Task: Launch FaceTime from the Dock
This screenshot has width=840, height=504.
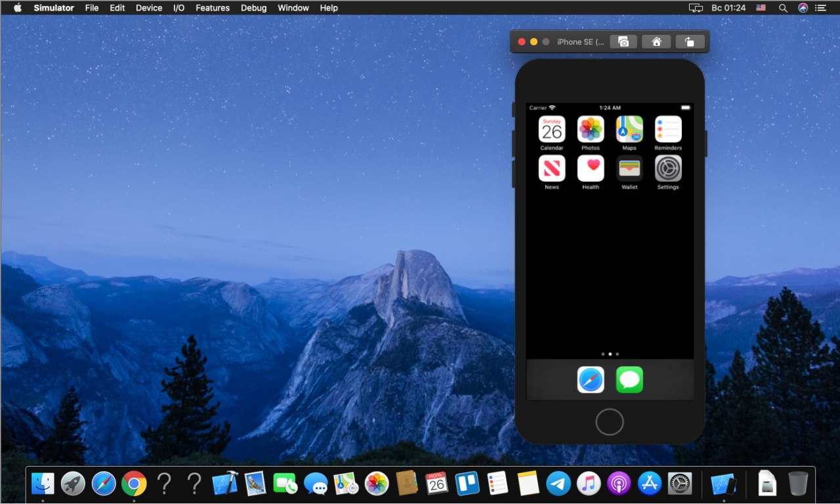Action: coord(285,484)
